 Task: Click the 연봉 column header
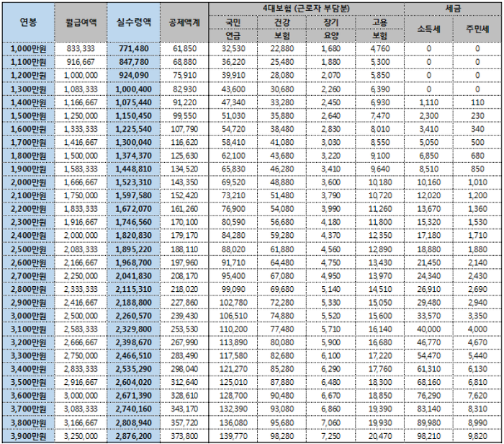(29, 22)
